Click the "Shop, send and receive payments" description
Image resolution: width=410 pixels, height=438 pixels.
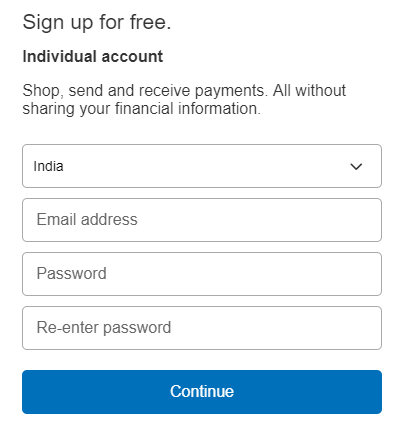(184, 100)
